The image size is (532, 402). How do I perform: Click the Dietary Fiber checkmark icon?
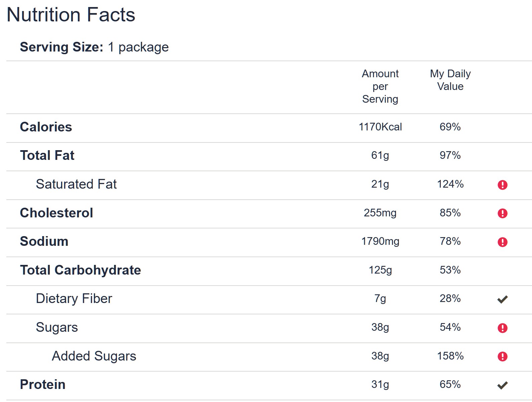point(502,299)
